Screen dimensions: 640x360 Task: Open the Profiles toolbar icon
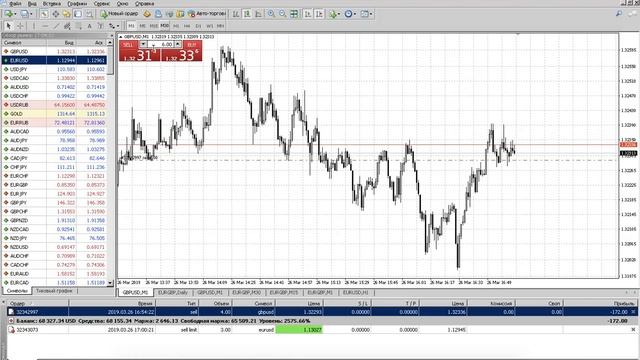coord(24,14)
